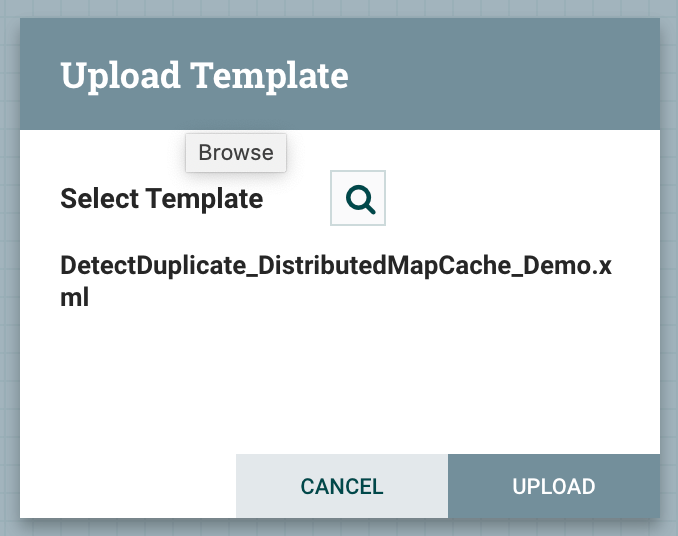
Task: Click the Select Template label
Action: click(x=162, y=198)
